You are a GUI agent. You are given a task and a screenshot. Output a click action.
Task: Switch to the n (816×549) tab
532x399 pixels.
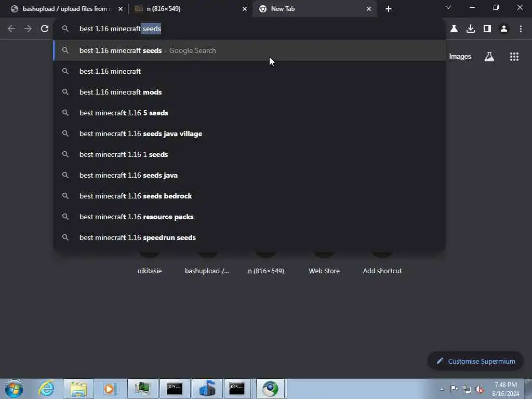190,9
